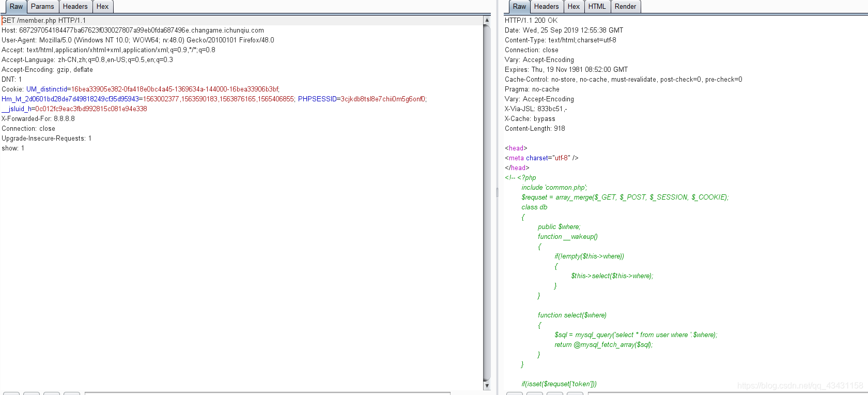Click the 'Pragma: no-cache' line

tap(532, 89)
